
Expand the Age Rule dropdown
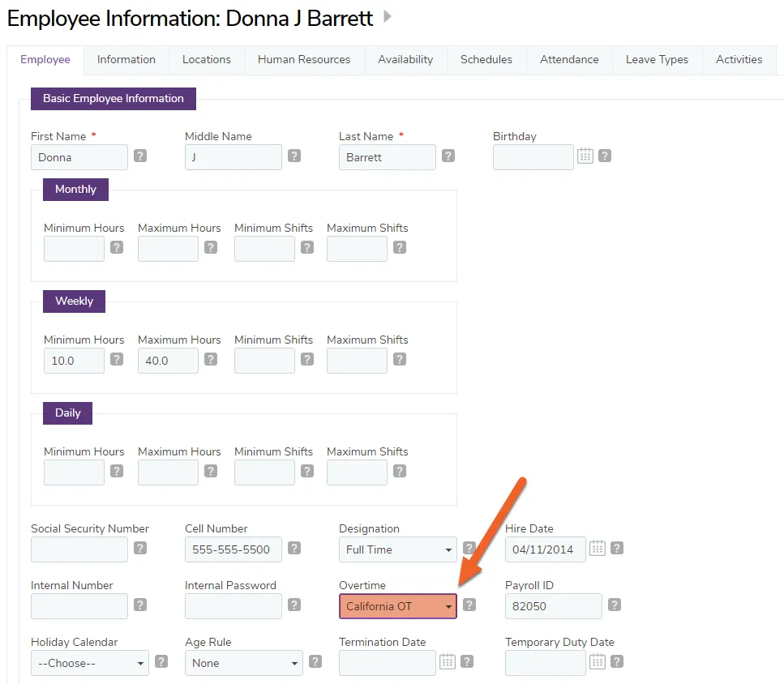244,663
